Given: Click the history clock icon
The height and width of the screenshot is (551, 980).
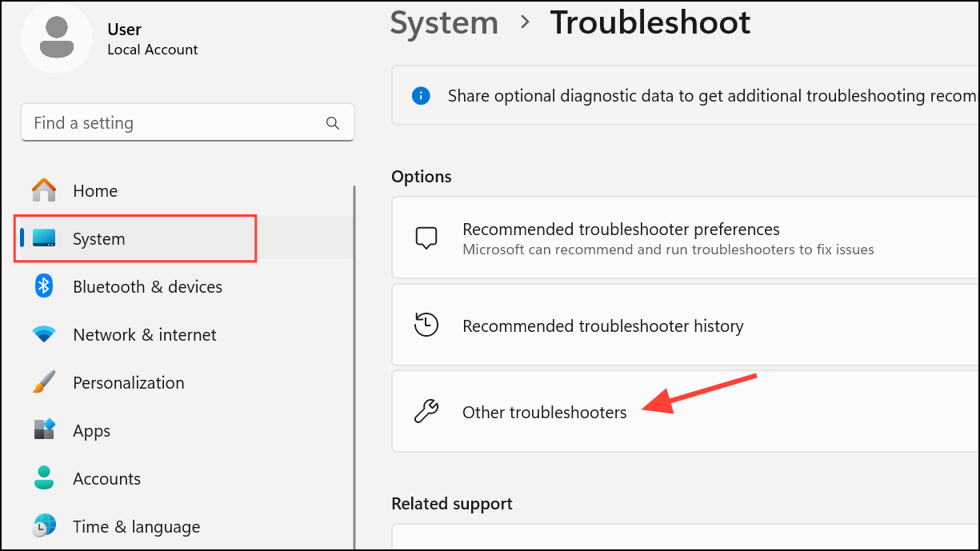Looking at the screenshot, I should click(426, 325).
